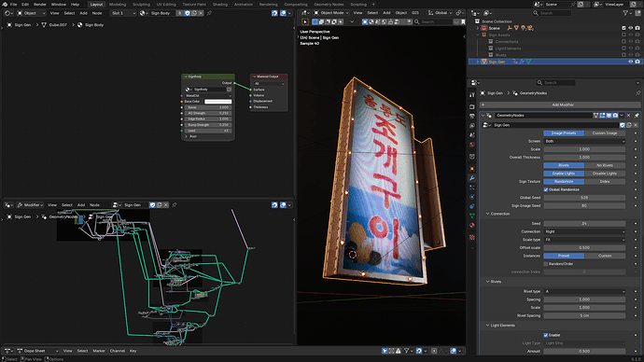
Task: Open the Object Constraints properties tab
Action: [x=472, y=206]
